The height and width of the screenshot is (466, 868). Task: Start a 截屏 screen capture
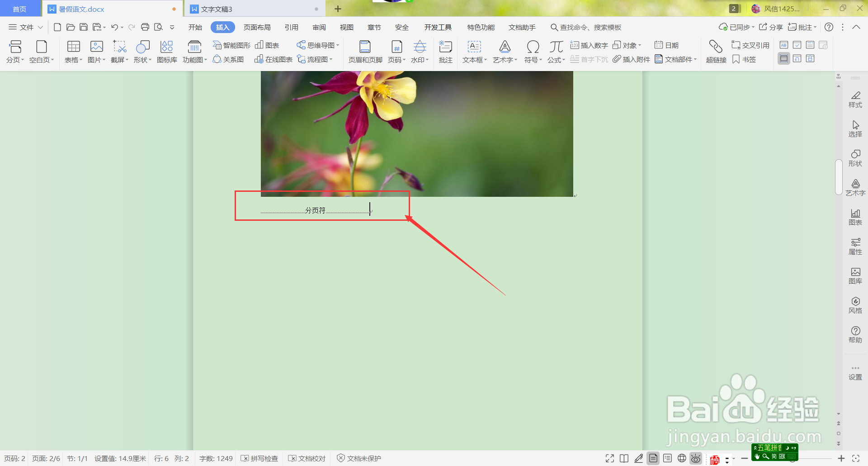120,52
